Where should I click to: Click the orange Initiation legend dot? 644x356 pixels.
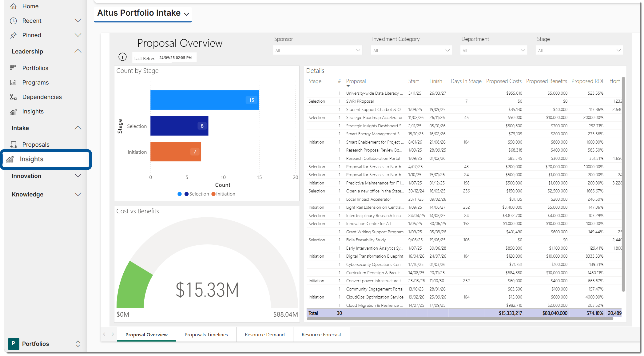point(213,194)
